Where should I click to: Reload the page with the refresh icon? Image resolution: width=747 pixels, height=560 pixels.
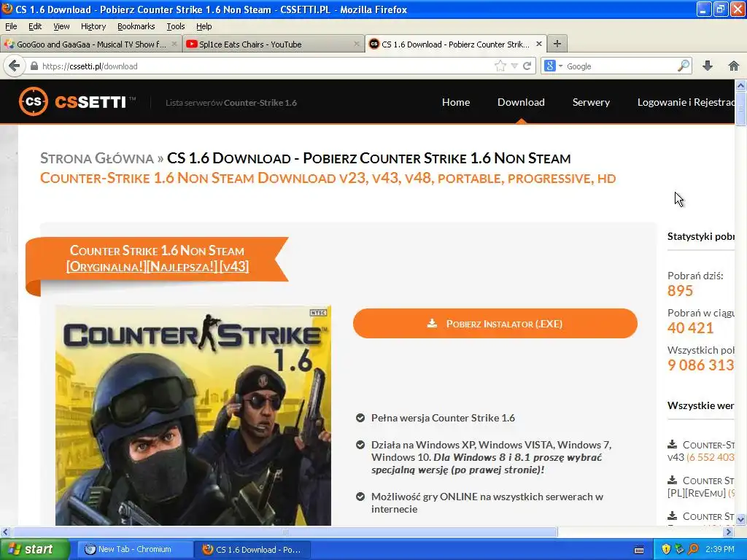coord(527,66)
